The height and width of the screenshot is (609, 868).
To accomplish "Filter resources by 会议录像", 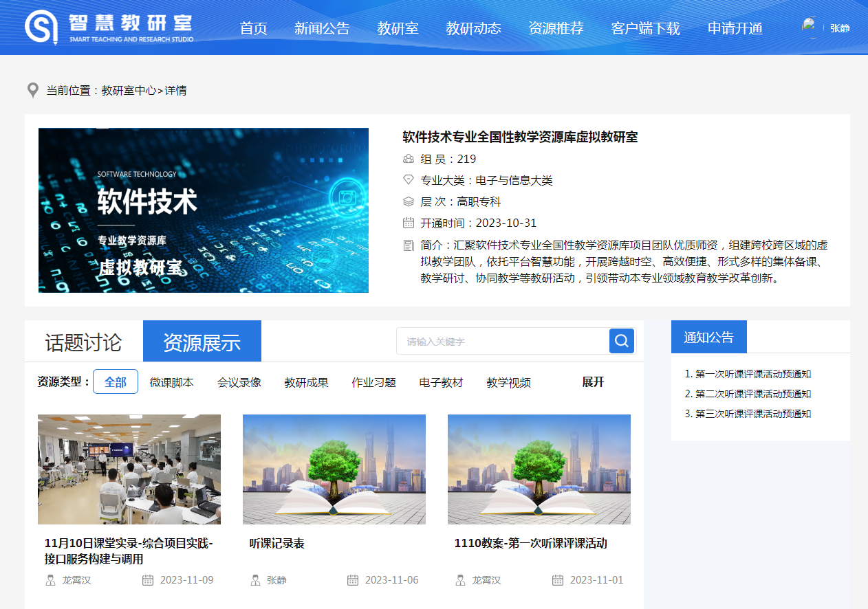I will [x=239, y=382].
